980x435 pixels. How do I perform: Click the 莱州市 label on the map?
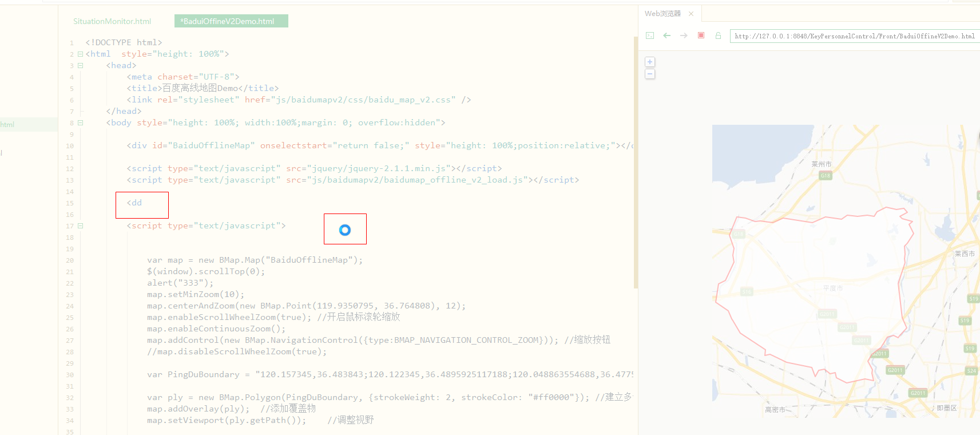click(x=821, y=164)
